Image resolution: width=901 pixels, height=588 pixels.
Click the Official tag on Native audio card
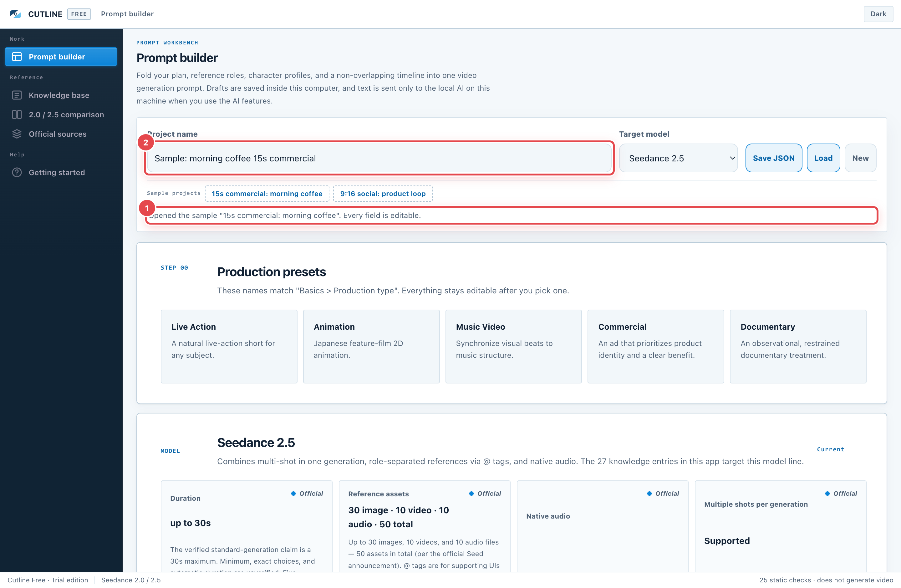pyautogui.click(x=663, y=494)
